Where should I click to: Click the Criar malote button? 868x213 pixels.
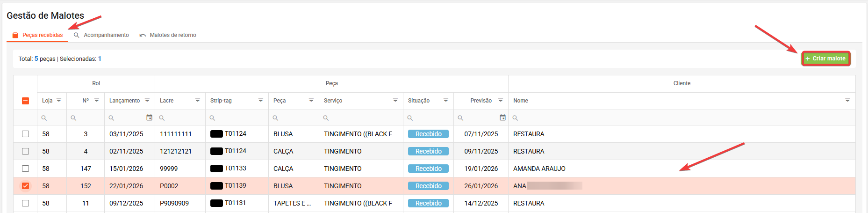825,59
